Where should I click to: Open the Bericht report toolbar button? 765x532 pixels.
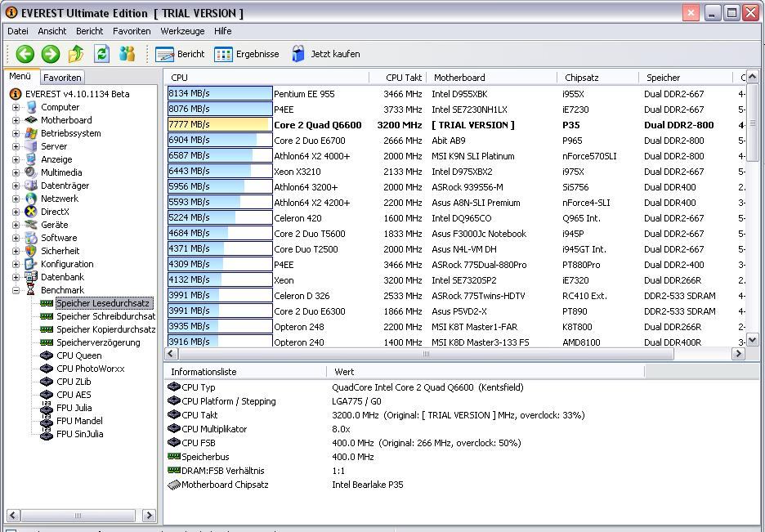pos(180,54)
